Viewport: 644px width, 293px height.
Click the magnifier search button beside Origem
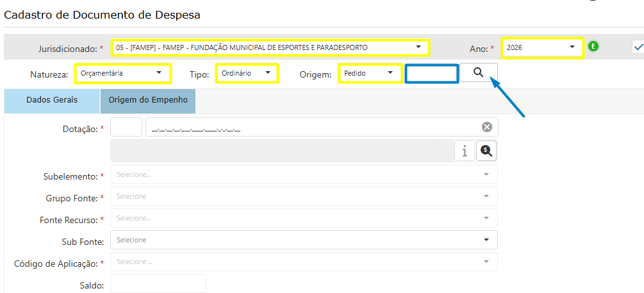[x=478, y=73]
